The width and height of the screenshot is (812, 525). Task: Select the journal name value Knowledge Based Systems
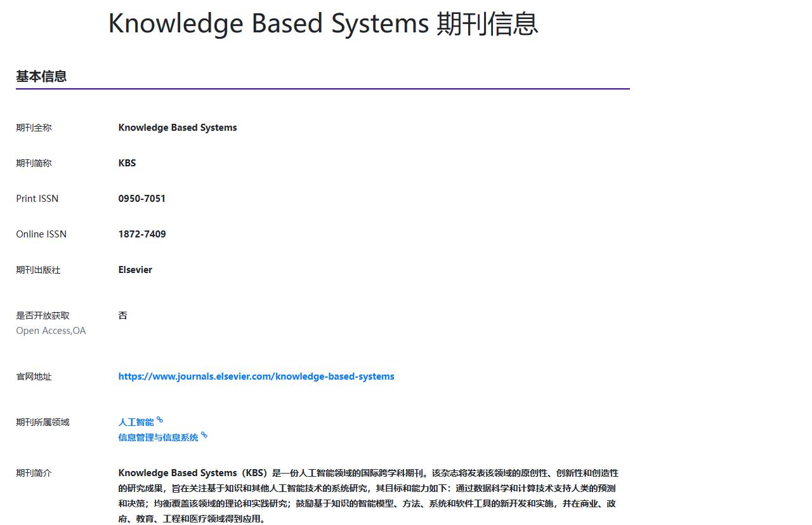pyautogui.click(x=178, y=128)
